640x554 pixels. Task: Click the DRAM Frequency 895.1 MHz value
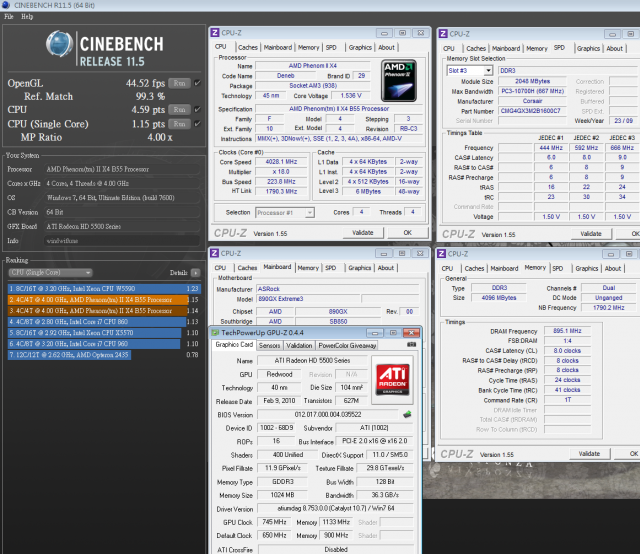point(567,331)
